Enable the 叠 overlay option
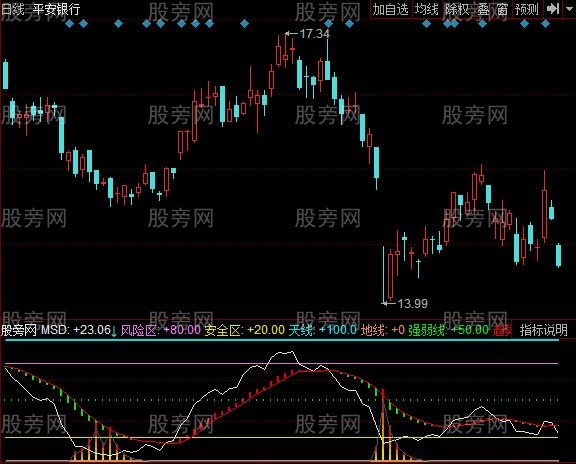This screenshot has height=464, width=576. 483,9
